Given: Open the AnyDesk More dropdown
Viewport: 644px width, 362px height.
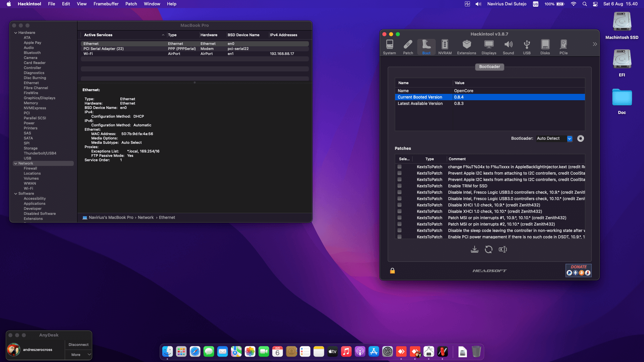Looking at the screenshot, I should click(x=78, y=355).
